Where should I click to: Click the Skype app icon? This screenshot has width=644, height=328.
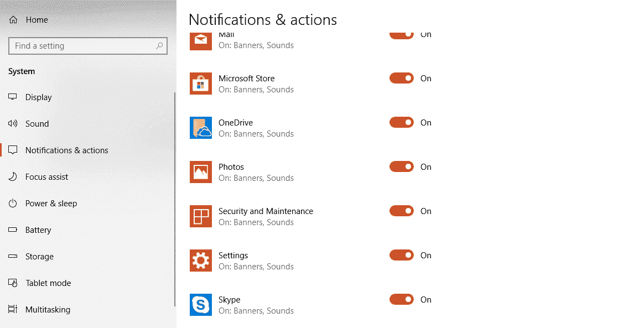200,305
